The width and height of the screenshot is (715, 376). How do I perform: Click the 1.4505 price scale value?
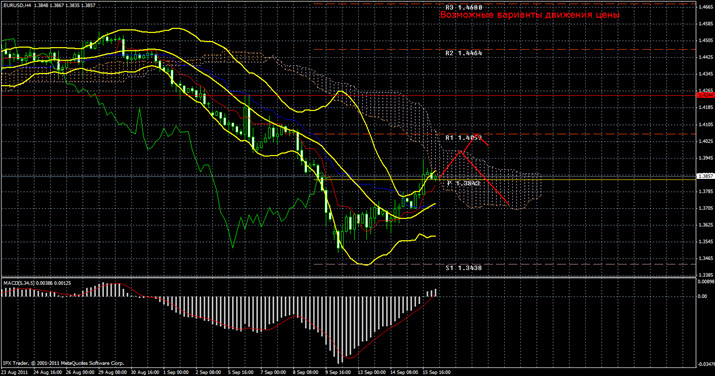pos(705,40)
